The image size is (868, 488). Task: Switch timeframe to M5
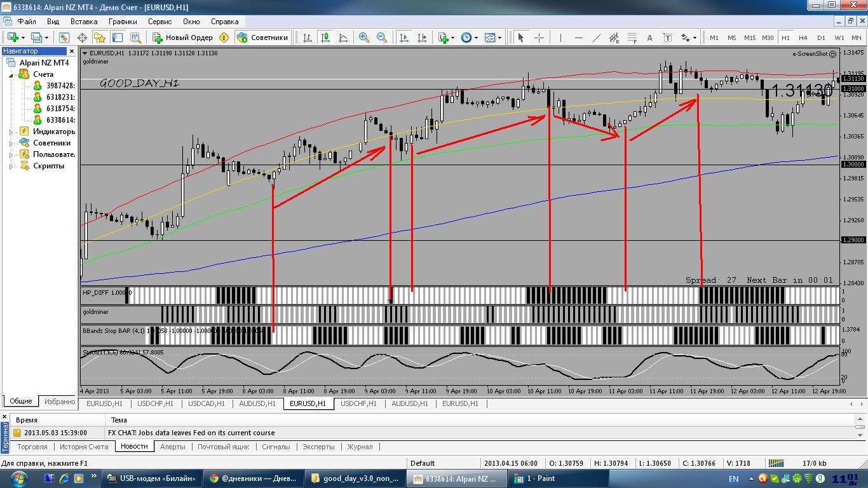[x=731, y=37]
